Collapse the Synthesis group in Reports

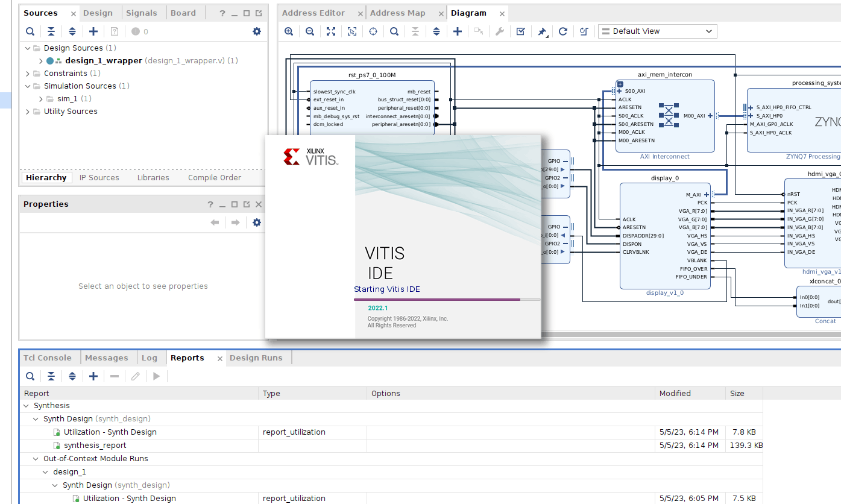[x=26, y=406]
